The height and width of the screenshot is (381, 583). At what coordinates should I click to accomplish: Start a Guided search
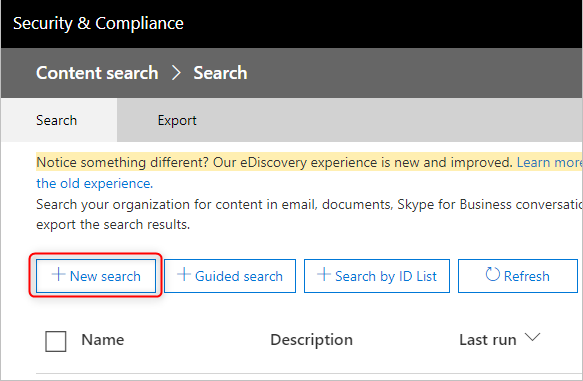(230, 276)
